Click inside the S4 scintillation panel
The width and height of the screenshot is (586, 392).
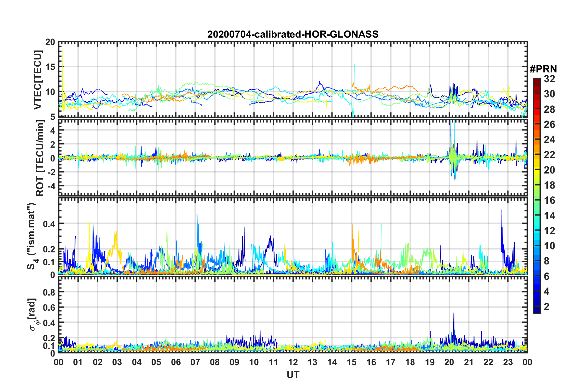[293, 236]
